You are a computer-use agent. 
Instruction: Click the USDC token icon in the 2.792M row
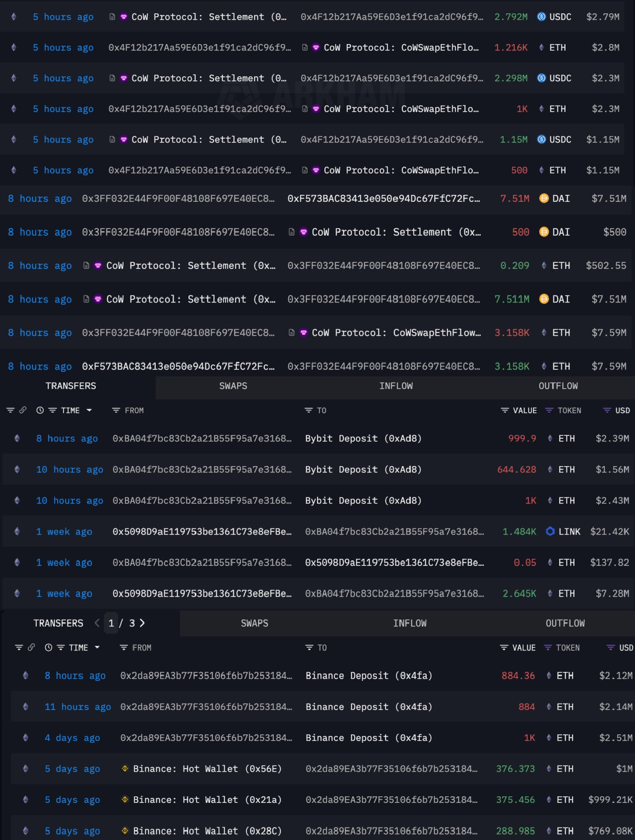541,17
